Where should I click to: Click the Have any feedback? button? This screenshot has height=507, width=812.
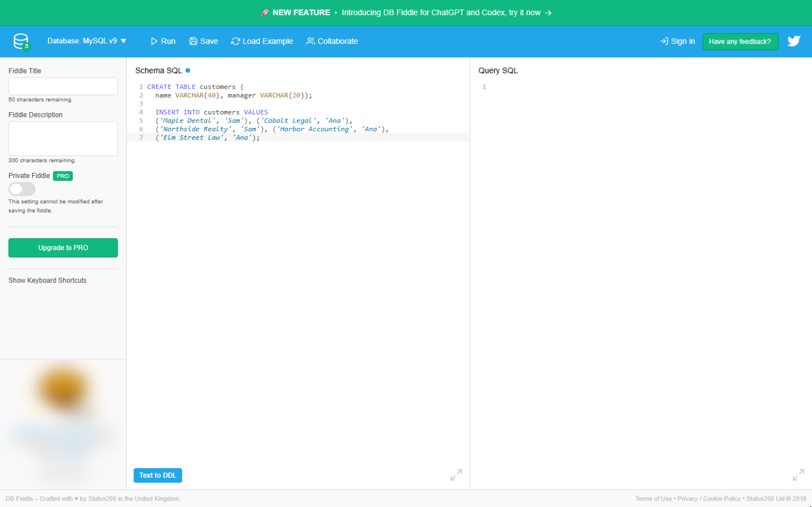coord(740,41)
